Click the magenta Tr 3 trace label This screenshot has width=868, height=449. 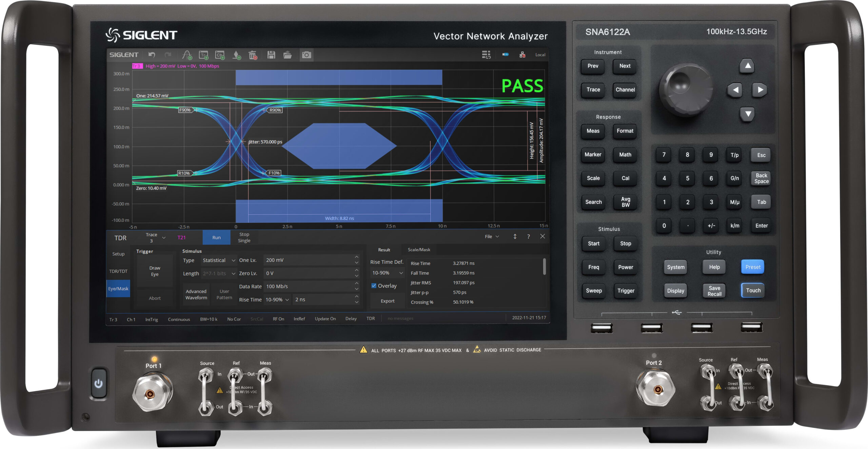pos(138,66)
